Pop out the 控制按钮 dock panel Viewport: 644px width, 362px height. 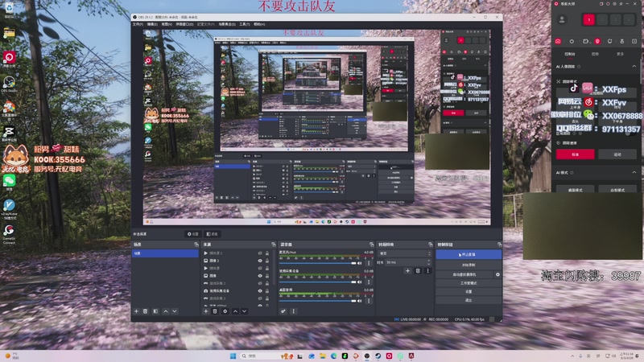tap(499, 245)
